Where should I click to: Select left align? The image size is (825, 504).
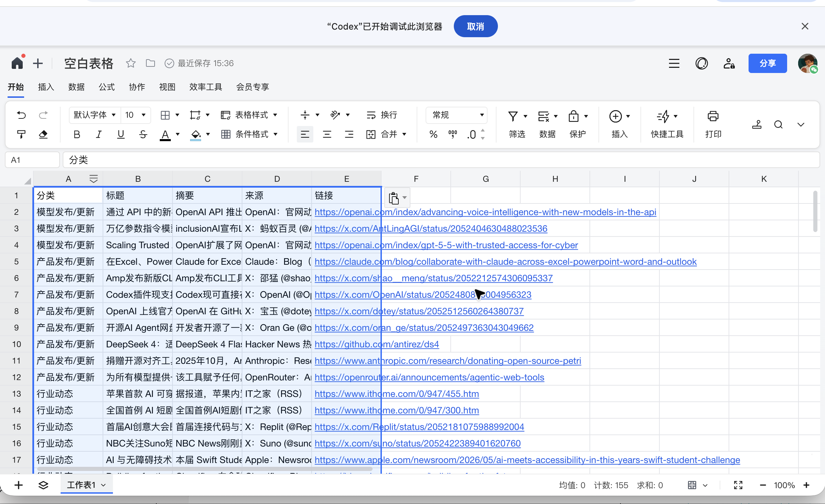tap(305, 134)
